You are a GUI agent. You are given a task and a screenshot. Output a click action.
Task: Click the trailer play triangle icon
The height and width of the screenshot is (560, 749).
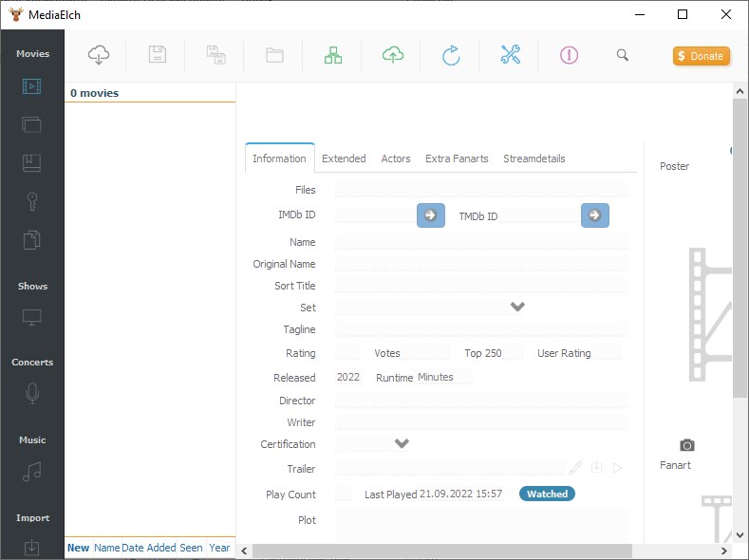pyautogui.click(x=617, y=468)
